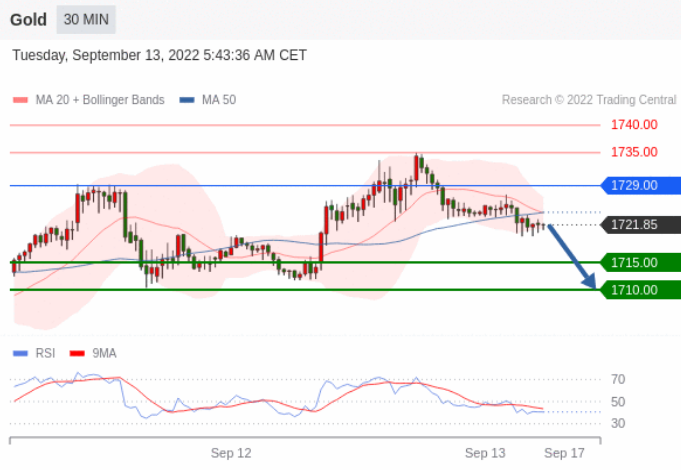Click the '9MA' legend label

click(104, 353)
